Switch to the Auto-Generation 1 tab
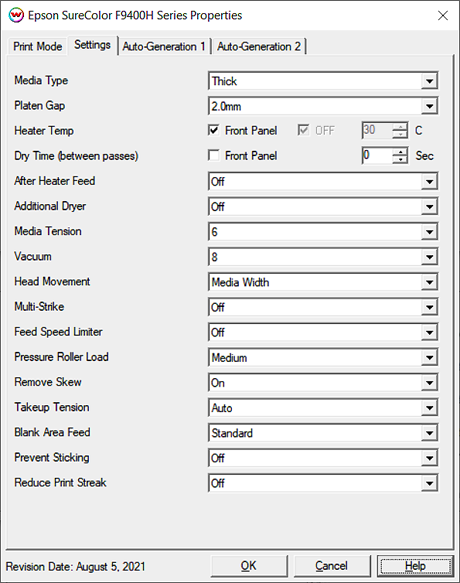 click(164, 46)
